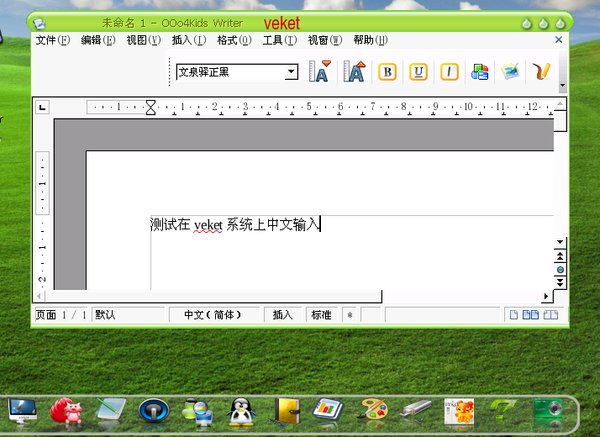Open the USB flash drive dock icon

coord(416,409)
